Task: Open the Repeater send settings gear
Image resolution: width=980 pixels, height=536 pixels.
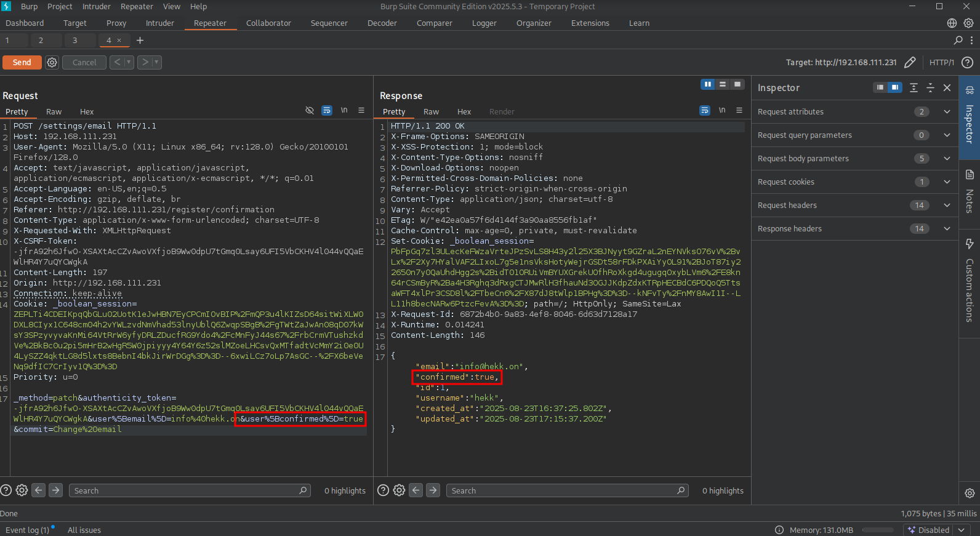Action: [52, 62]
